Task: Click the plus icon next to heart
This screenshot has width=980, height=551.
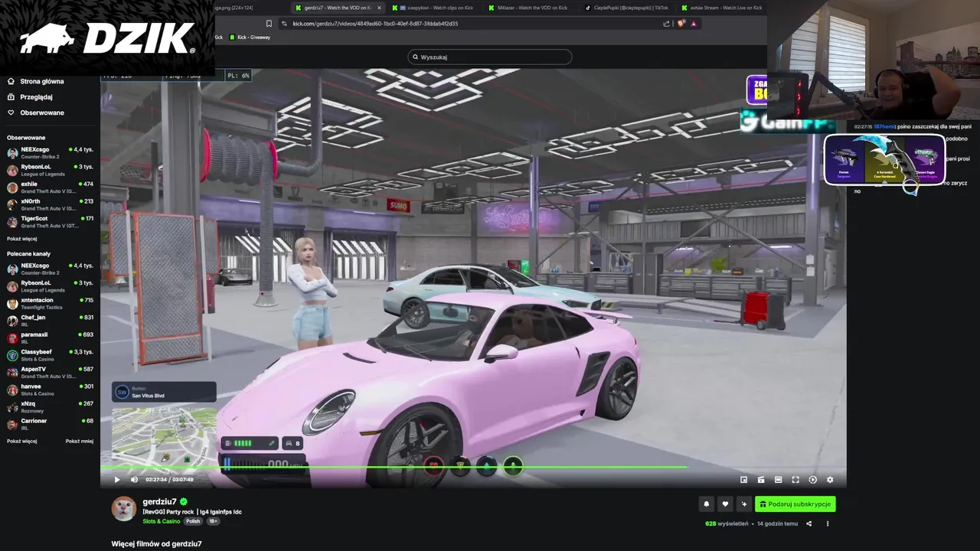Action: [743, 504]
